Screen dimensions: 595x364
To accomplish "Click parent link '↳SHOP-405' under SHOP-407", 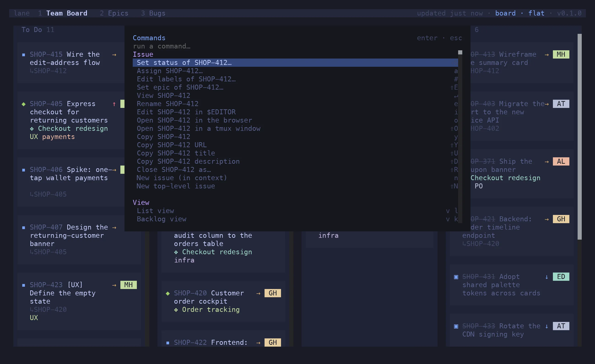I will pyautogui.click(x=48, y=252).
